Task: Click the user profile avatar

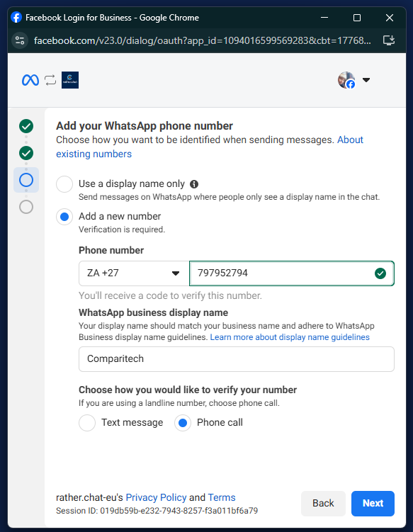Action: point(346,80)
